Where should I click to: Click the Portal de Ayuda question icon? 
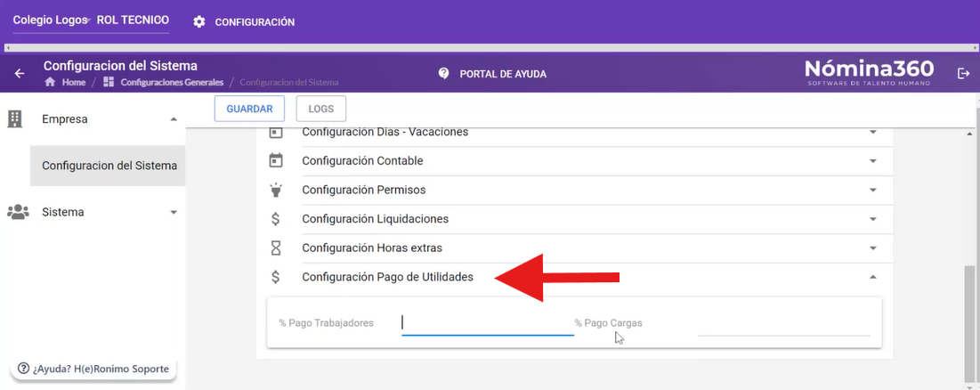(444, 74)
